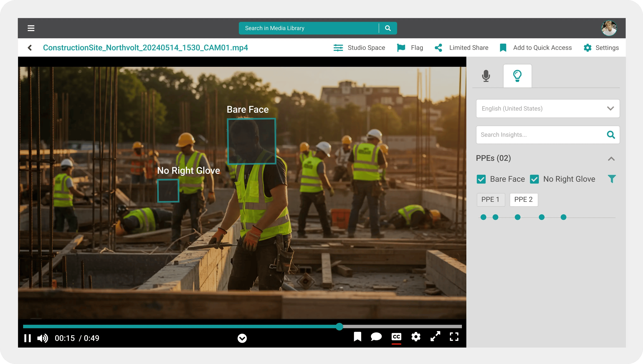This screenshot has width=643, height=364.
Task: Uncheck the No Right Glove checkbox
Action: pos(534,179)
